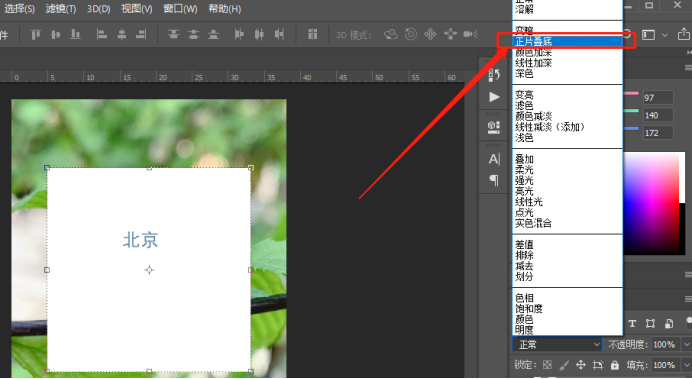692x379 pixels.
Task: Open the 帮助(H) menu
Action: 225,9
